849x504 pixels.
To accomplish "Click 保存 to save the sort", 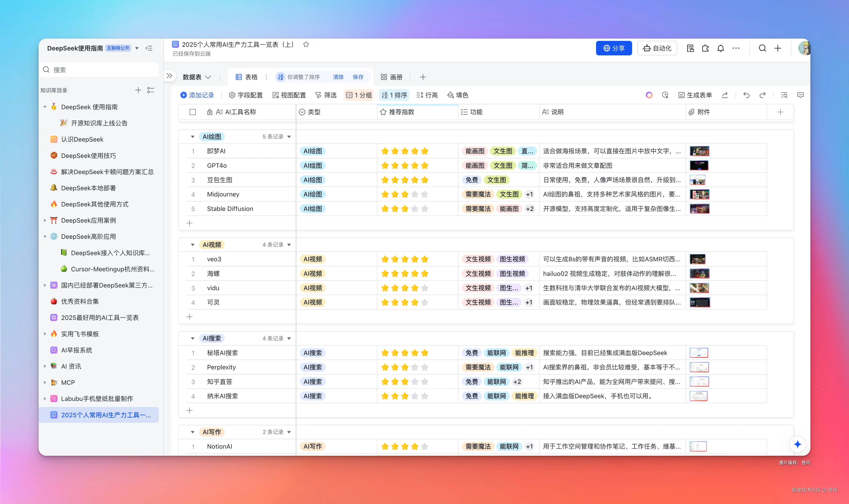I will tap(358, 77).
